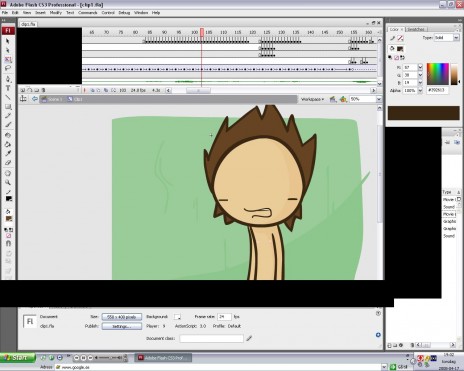This screenshot has height=371, width=464.
Task: Select the Eraser tool
Action: (x=8, y=163)
